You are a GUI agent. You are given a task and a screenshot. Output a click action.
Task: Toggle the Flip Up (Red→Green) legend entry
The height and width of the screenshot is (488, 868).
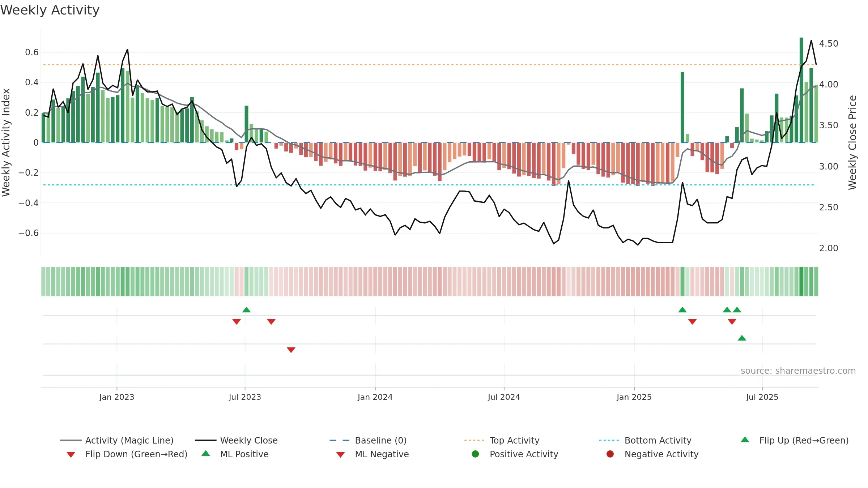795,440
